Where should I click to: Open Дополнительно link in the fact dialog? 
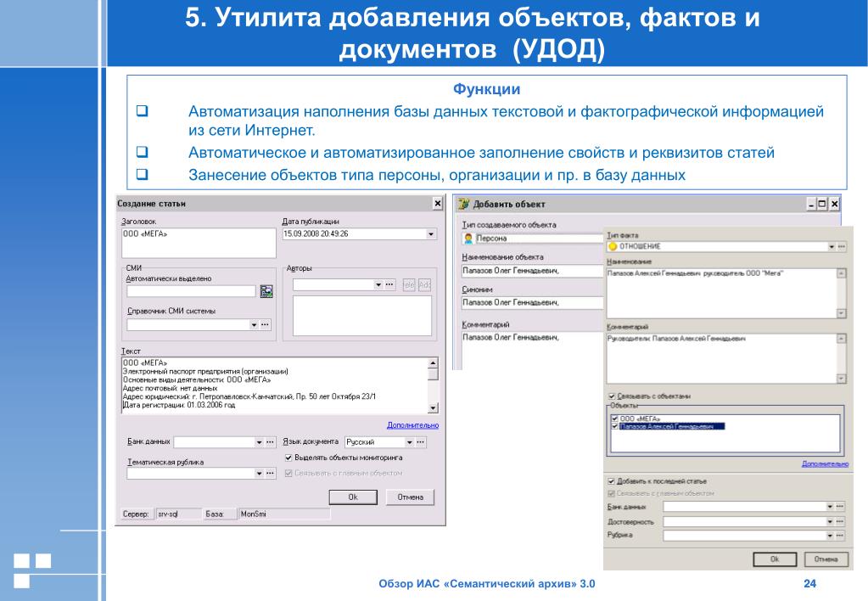[x=825, y=463]
